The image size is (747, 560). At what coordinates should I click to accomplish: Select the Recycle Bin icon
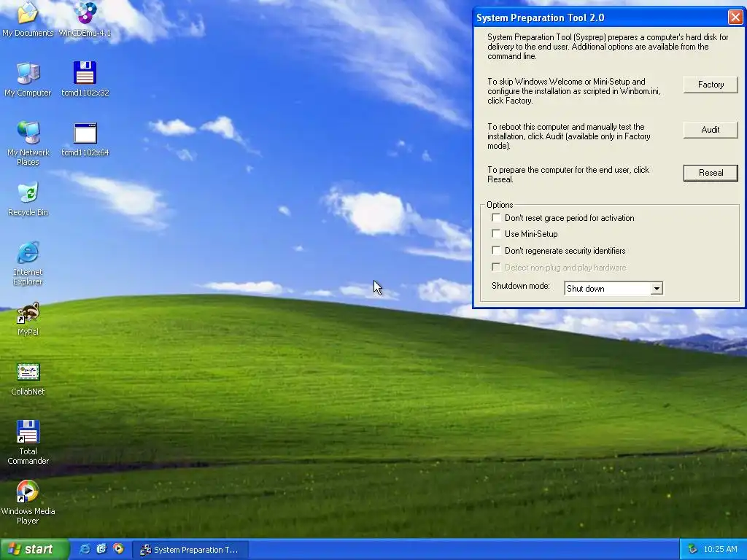28,199
